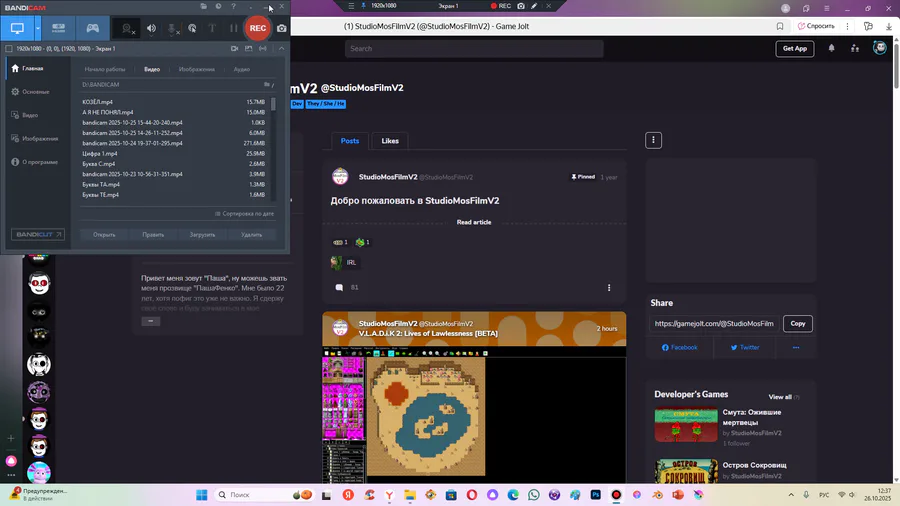
Task: Open Сортировка по дате sorting option
Action: coord(245,214)
